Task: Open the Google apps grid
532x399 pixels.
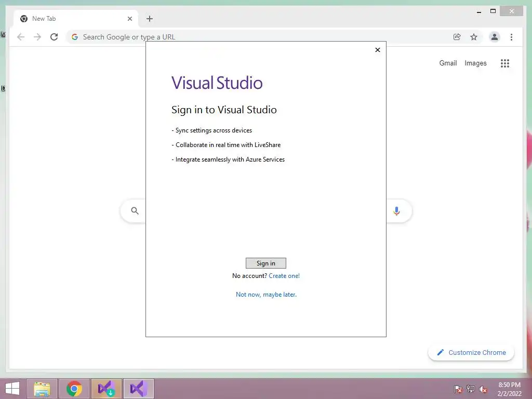Action: point(505,63)
